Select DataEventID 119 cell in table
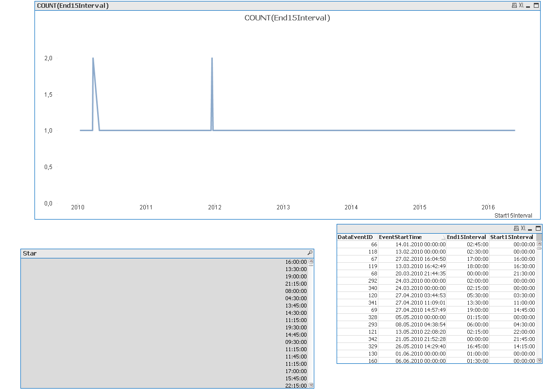Viewport: 545px width, 392px height. pos(358,267)
